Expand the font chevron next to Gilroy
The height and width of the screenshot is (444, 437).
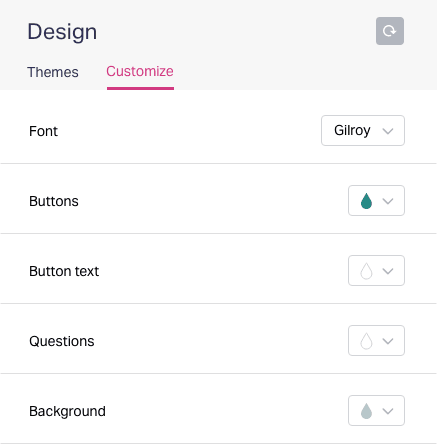(388, 131)
